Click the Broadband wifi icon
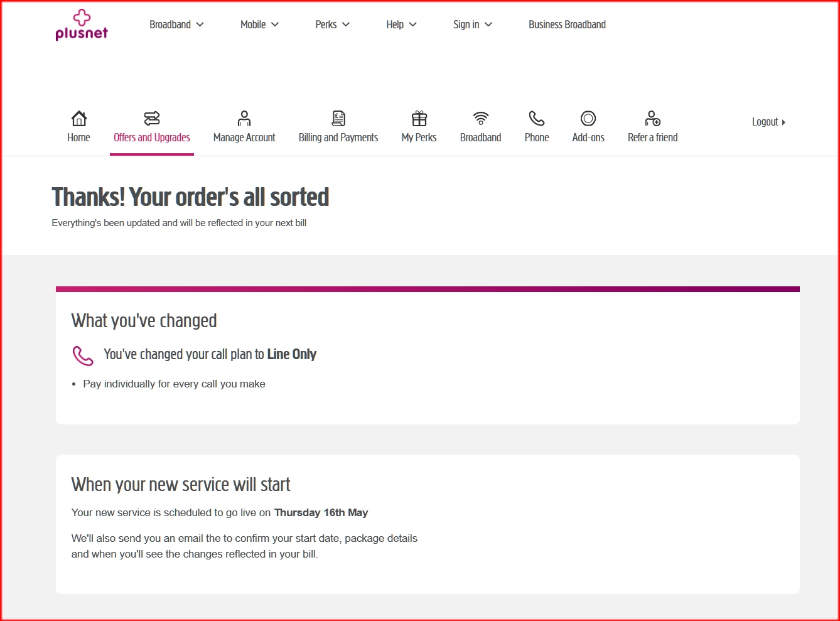The width and height of the screenshot is (840, 621). tap(481, 118)
